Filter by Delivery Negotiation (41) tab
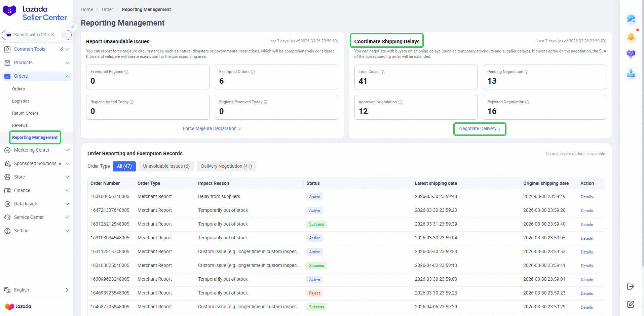The image size is (644, 316). point(226,166)
